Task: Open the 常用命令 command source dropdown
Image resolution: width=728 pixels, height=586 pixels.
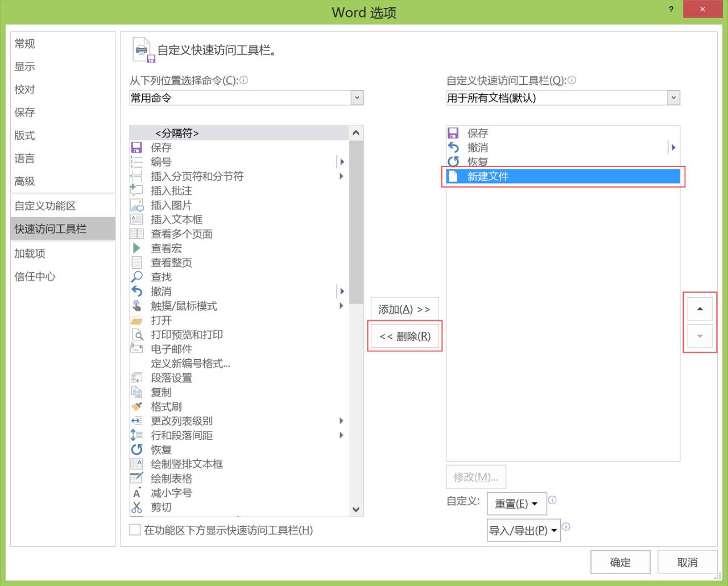Action: tap(357, 98)
